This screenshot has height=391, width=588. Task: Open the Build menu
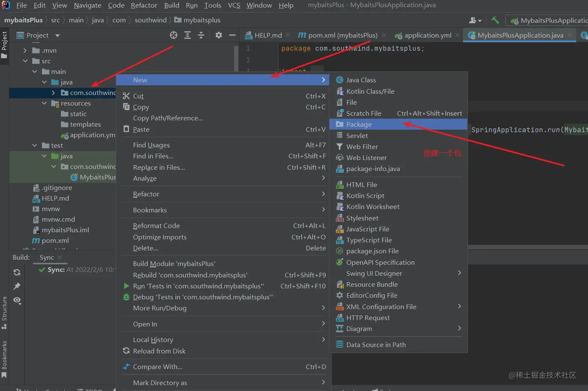[171, 5]
